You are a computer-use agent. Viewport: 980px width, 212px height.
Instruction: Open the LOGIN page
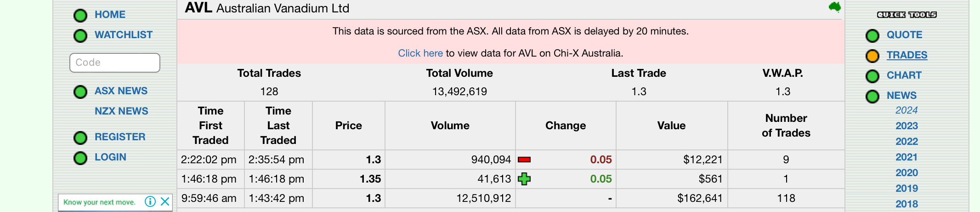tap(110, 157)
